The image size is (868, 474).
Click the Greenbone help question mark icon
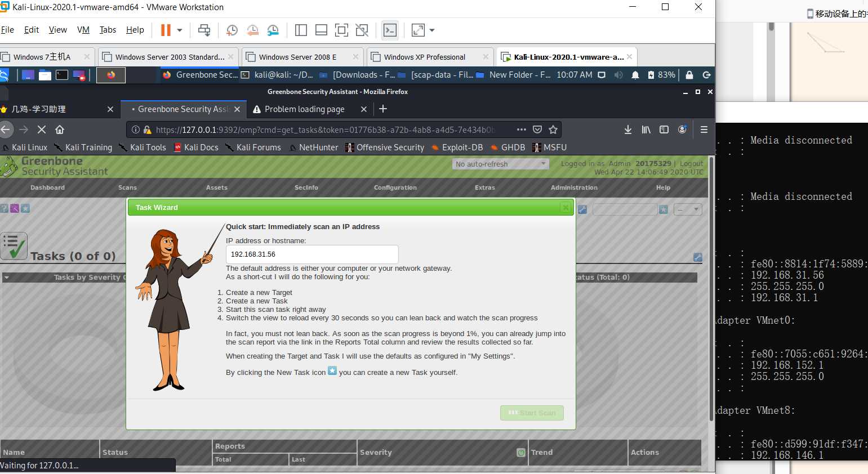[x=4, y=208]
